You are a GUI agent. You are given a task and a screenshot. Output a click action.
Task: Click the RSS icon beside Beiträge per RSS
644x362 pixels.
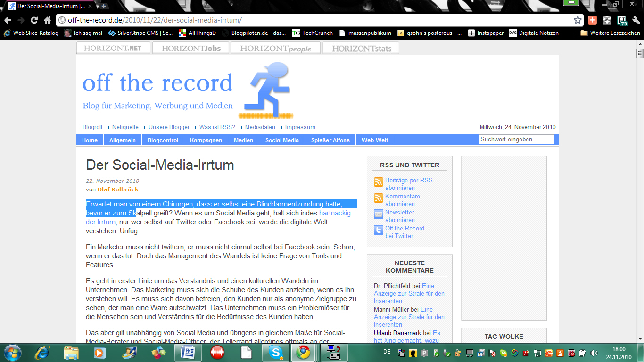[x=379, y=182]
